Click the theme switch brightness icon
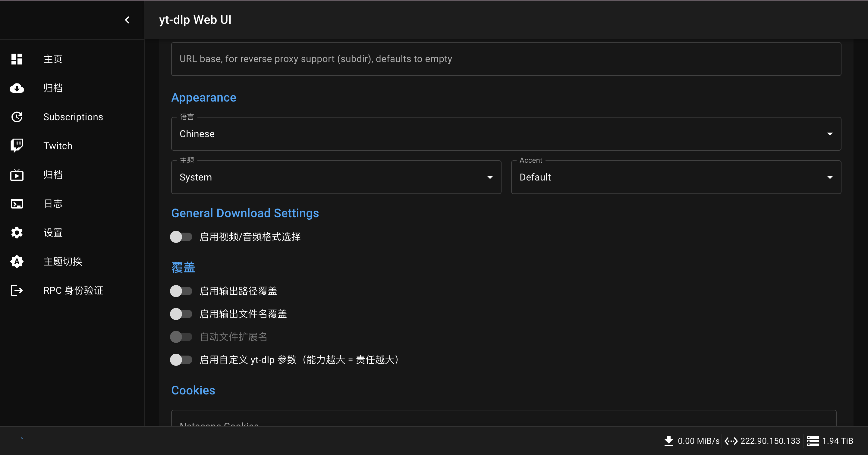868x455 pixels. (17, 262)
